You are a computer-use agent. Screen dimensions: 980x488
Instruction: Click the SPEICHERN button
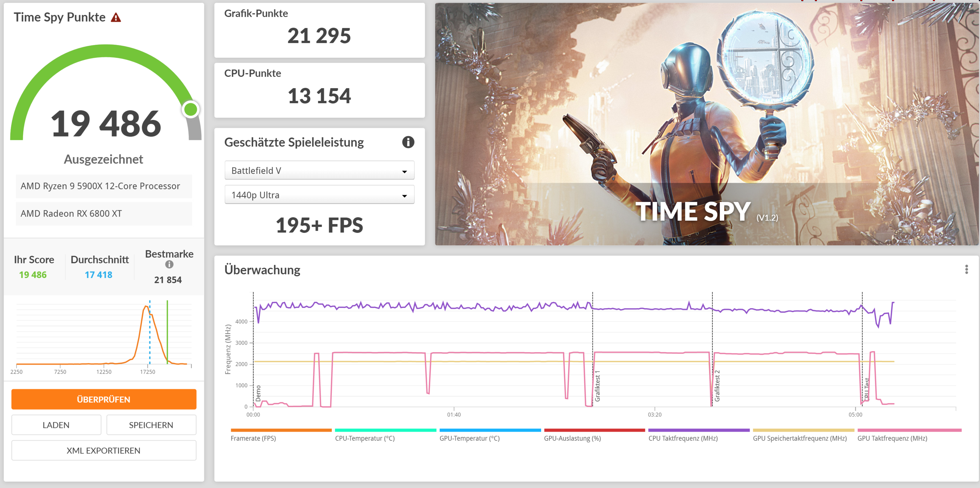[x=151, y=425]
